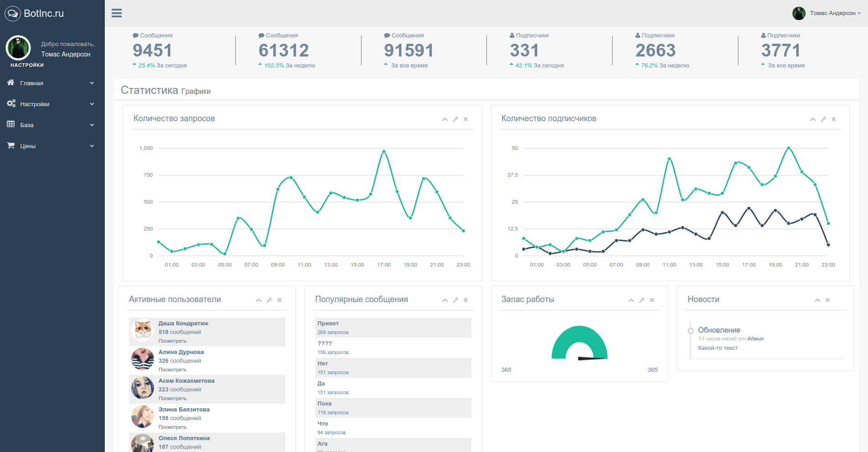Collapse the Количество запросов chart panel
868x452 pixels.
pyautogui.click(x=445, y=119)
